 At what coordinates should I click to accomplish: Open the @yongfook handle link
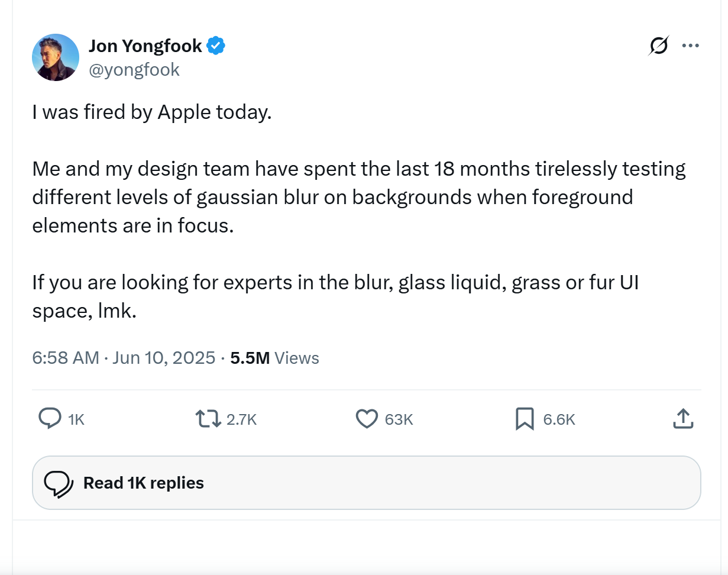134,70
